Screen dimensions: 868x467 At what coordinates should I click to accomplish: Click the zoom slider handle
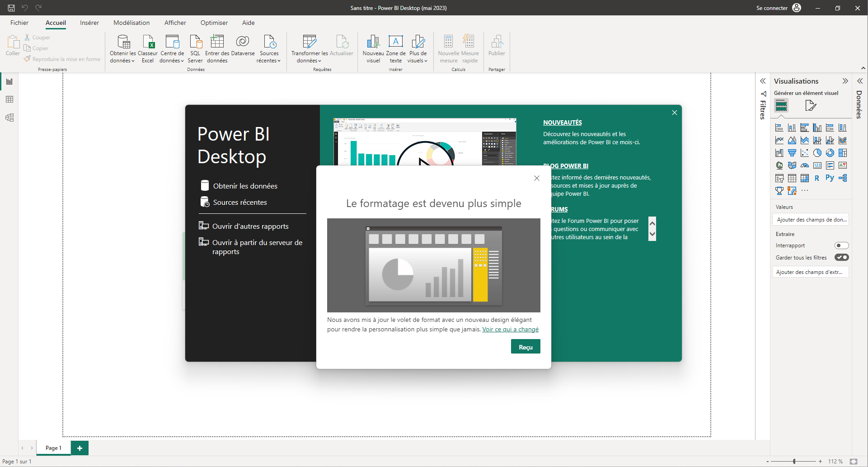794,462
